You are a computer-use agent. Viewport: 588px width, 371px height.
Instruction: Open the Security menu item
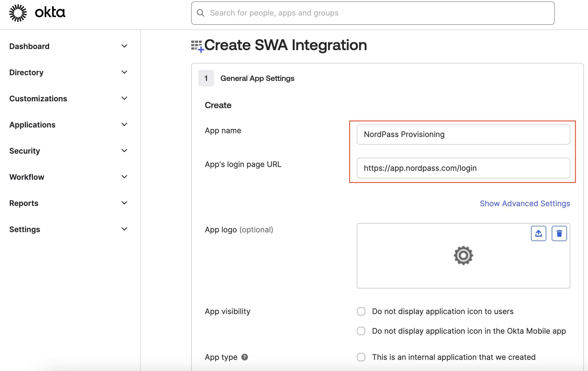[x=25, y=151]
